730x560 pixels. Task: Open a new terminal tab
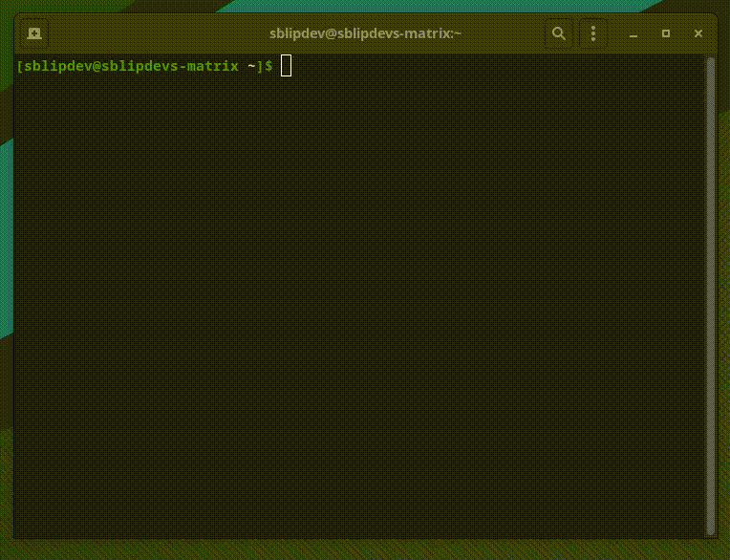point(34,33)
